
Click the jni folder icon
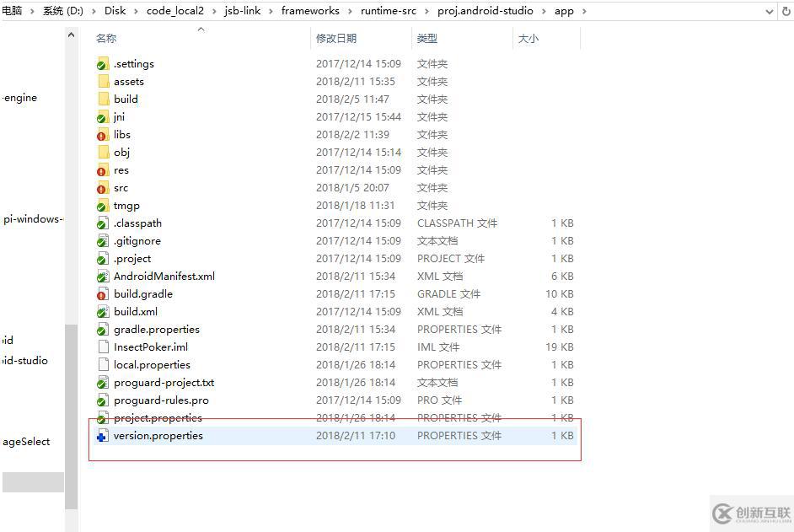coord(103,117)
